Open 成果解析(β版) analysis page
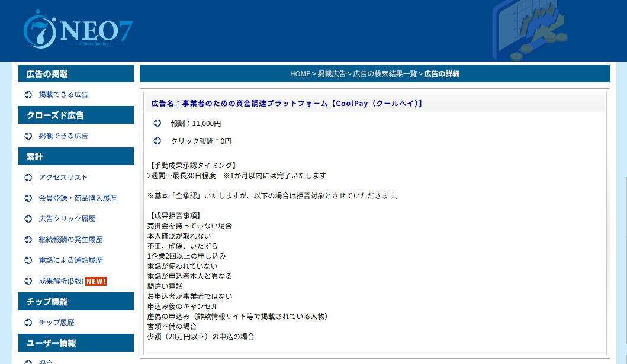The width and height of the screenshot is (627, 364). click(61, 281)
